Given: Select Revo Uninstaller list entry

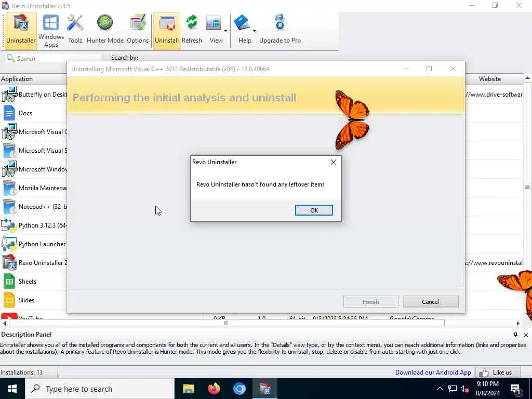Looking at the screenshot, I should click(34, 262).
